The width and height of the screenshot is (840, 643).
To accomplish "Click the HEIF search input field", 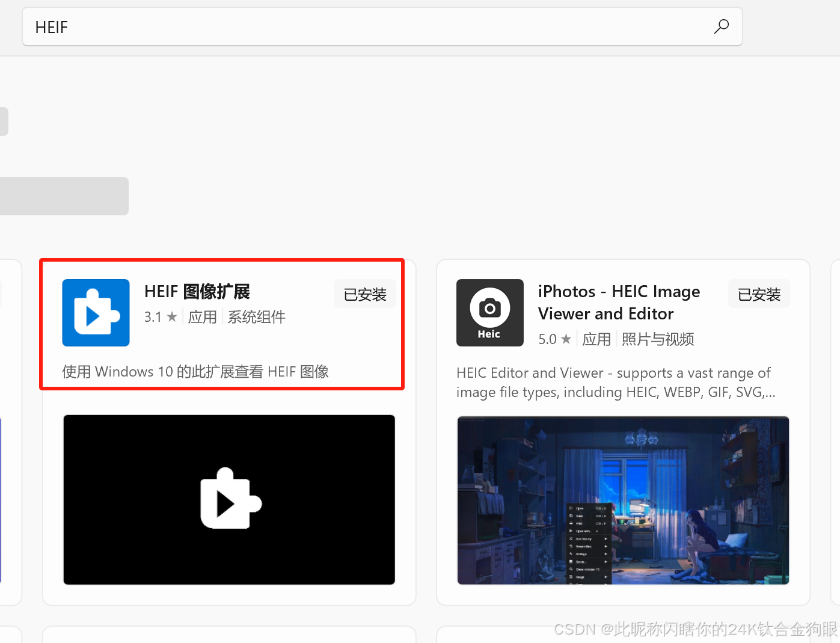I will pyautogui.click(x=382, y=27).
